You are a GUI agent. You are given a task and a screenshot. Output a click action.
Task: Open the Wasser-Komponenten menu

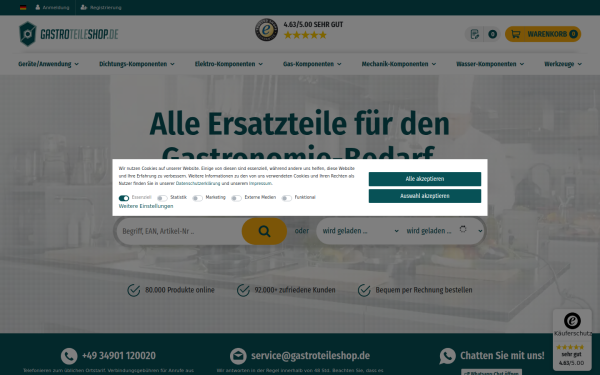click(490, 64)
